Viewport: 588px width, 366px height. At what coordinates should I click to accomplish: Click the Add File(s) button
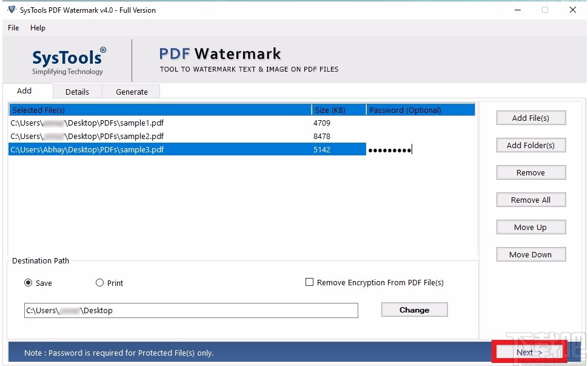530,118
